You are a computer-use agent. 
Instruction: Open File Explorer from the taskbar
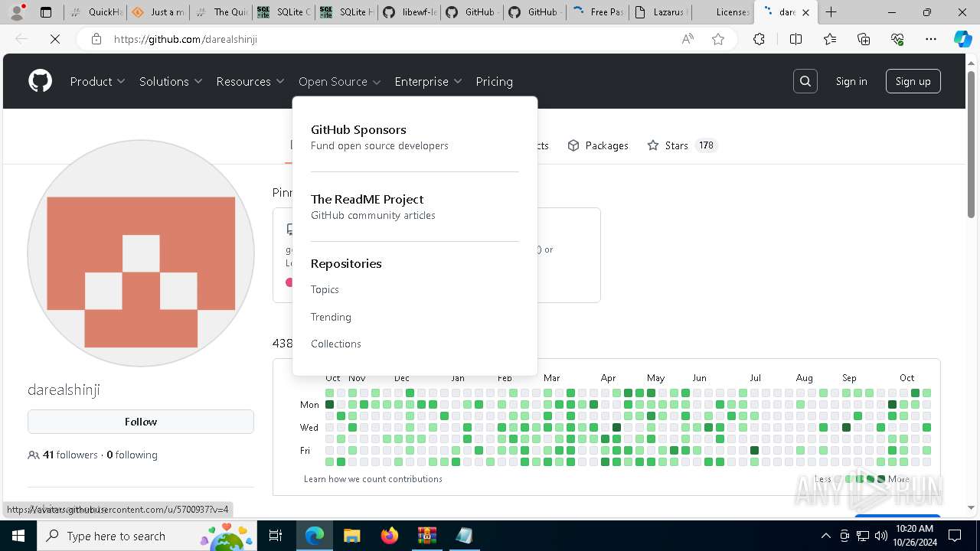[x=351, y=536]
